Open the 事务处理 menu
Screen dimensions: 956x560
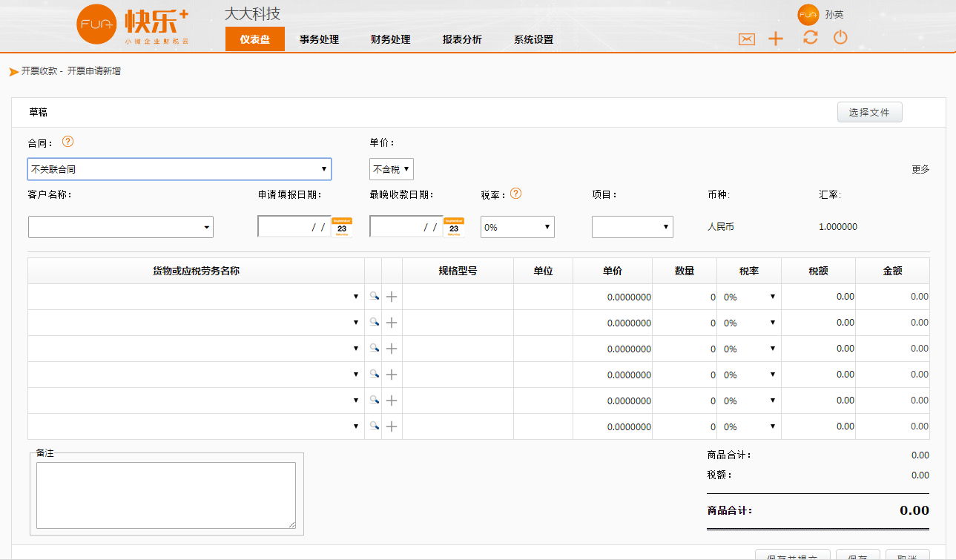[x=320, y=39]
